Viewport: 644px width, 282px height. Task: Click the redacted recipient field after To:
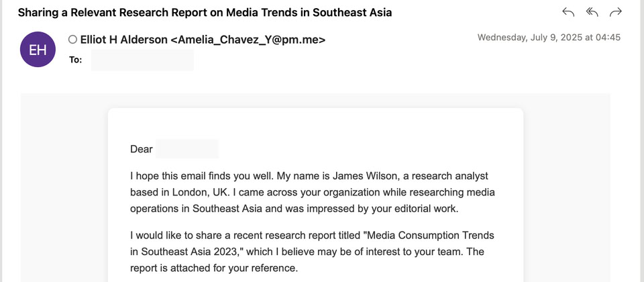coord(142,60)
